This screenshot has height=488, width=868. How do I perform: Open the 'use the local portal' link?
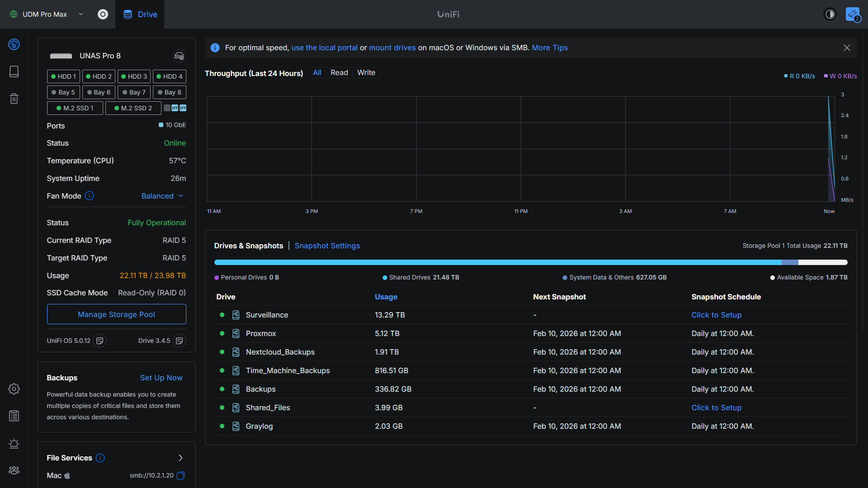(x=324, y=48)
